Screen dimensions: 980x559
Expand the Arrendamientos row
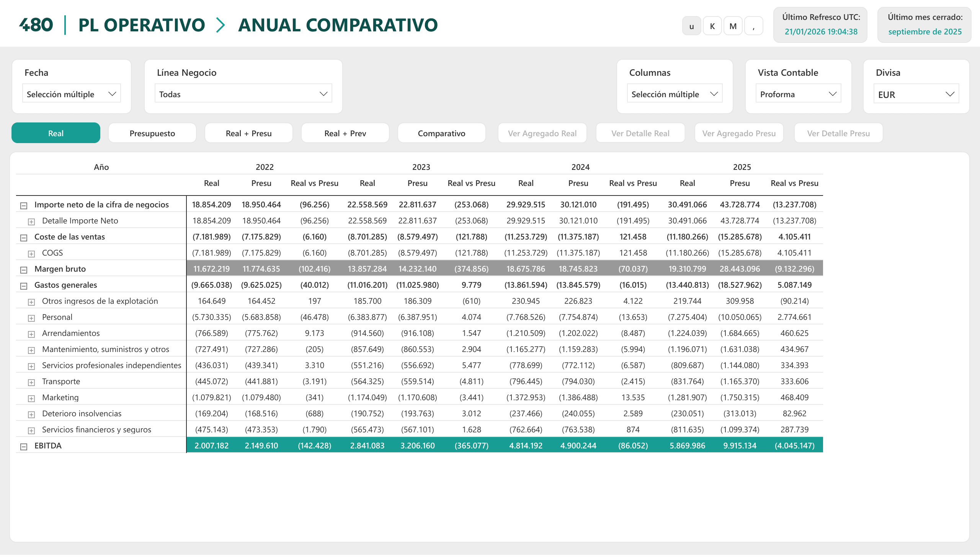coord(31,335)
